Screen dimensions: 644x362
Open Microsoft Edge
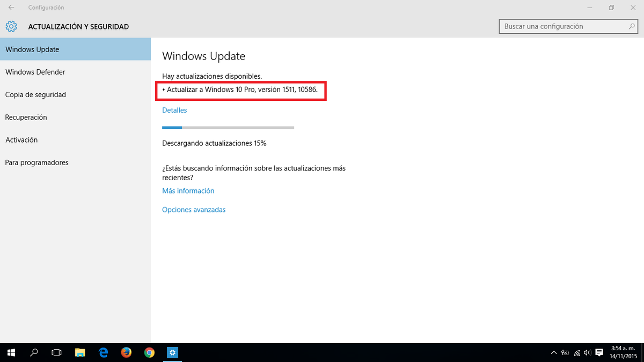pos(103,352)
